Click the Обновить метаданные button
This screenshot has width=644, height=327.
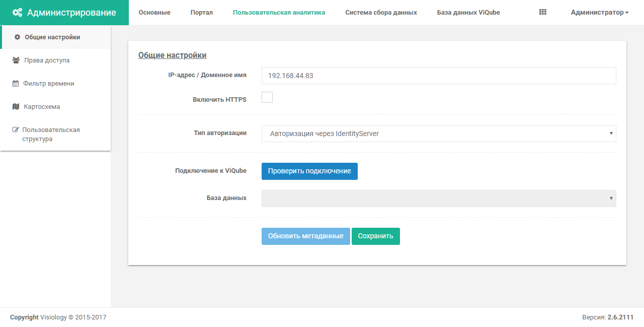[x=305, y=236]
